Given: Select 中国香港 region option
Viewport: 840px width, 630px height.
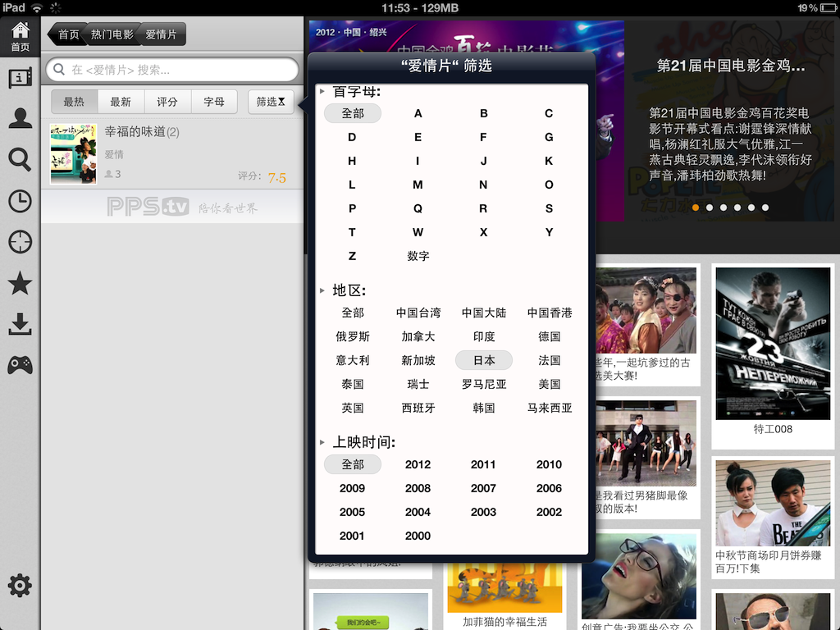Looking at the screenshot, I should click(x=549, y=313).
